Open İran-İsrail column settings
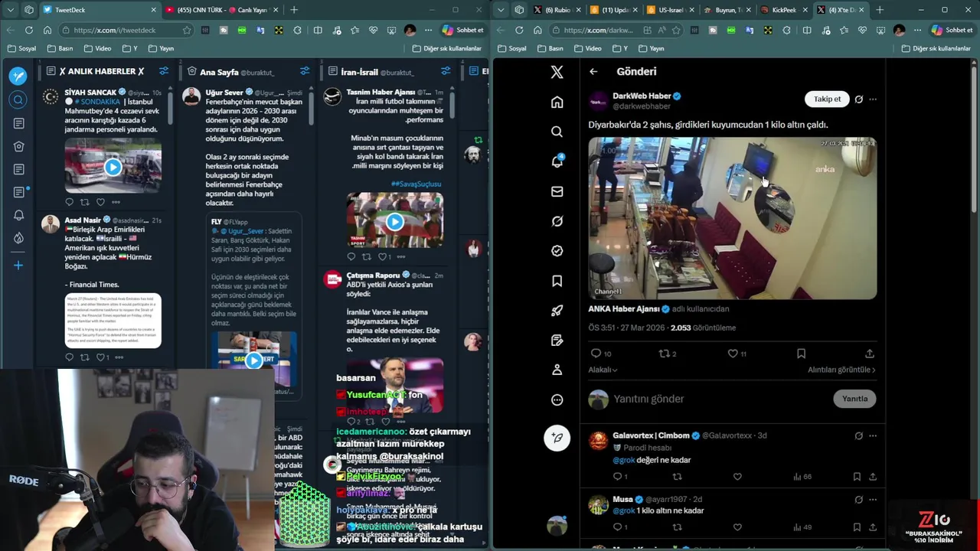This screenshot has height=551, width=980. point(445,71)
